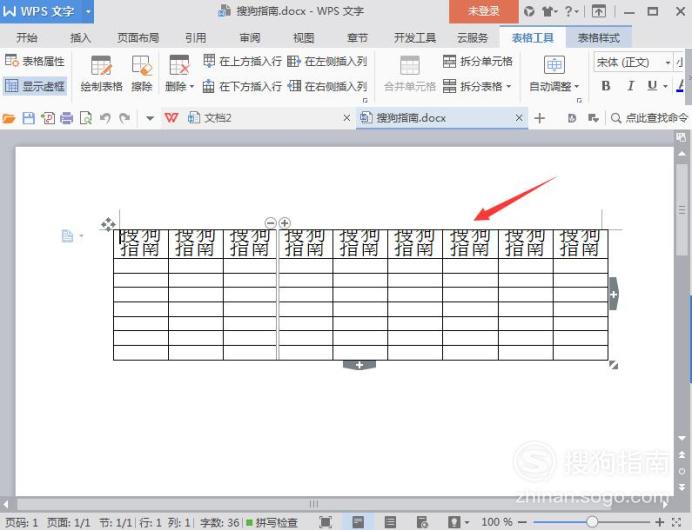Insert column to the left (在左侧插入列)
Screen dimensions: 692x530
tap(327, 61)
